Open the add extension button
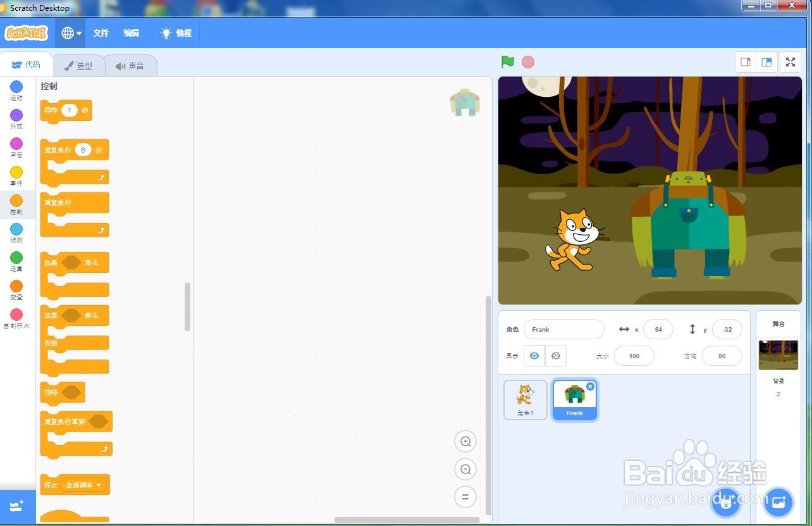The height and width of the screenshot is (526, 812). pos(17,506)
